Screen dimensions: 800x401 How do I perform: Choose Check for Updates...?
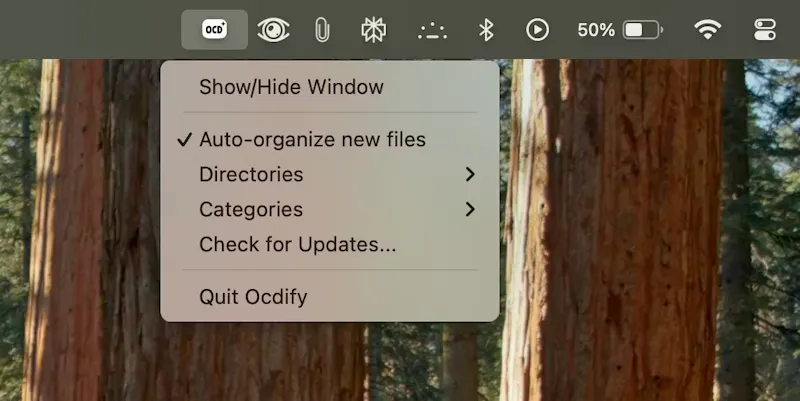tap(330, 244)
